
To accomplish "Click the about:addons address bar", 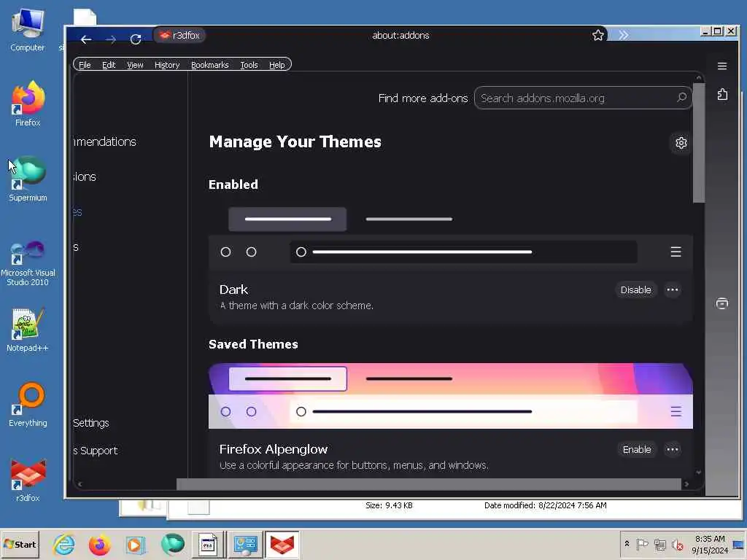I will pyautogui.click(x=400, y=35).
